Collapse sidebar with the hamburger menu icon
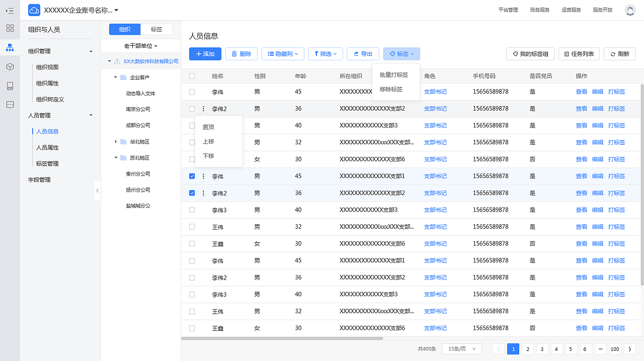The width and height of the screenshot is (644, 361). [10, 10]
